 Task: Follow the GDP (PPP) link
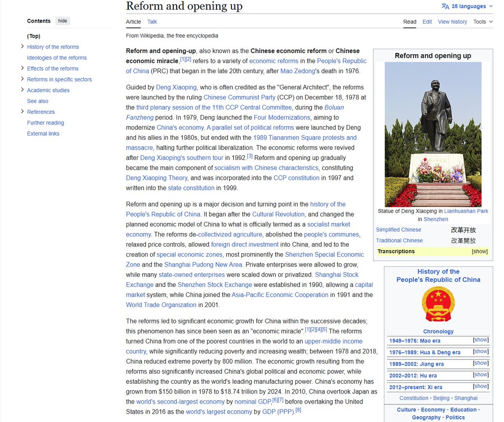[x=278, y=412]
